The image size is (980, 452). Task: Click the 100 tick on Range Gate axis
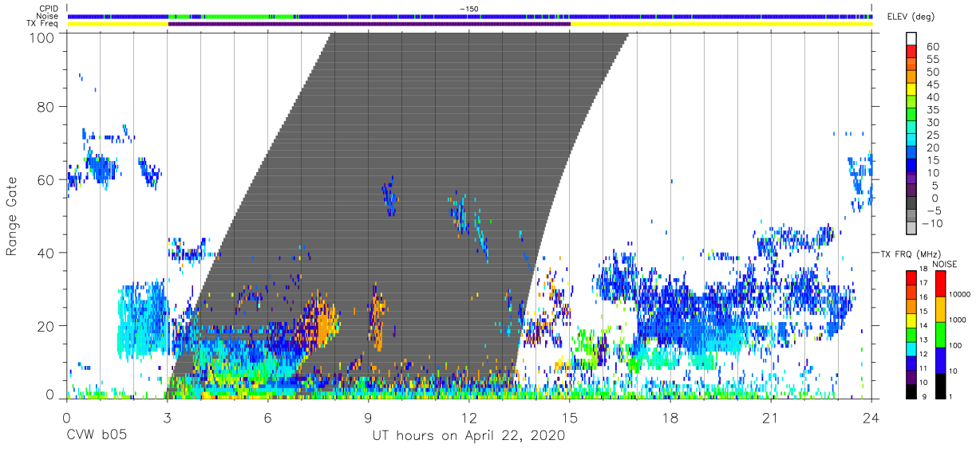click(x=42, y=37)
